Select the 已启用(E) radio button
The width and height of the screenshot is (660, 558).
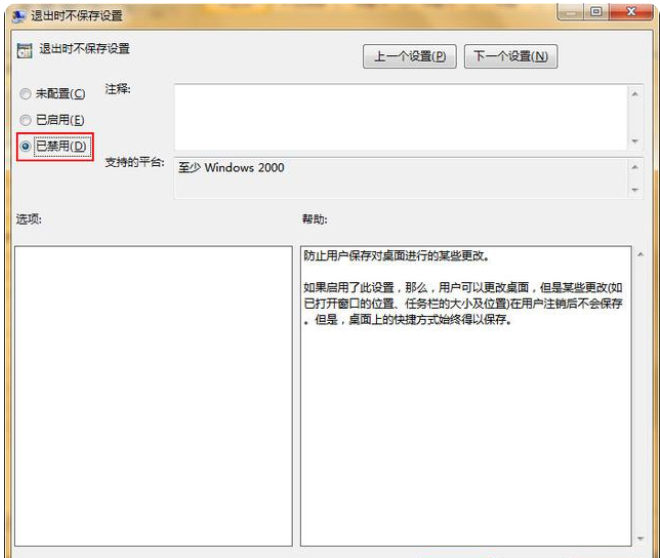(x=24, y=120)
